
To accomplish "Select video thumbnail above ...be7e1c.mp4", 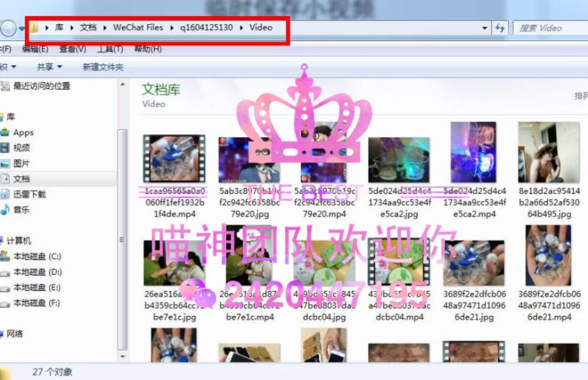I will 249,256.
